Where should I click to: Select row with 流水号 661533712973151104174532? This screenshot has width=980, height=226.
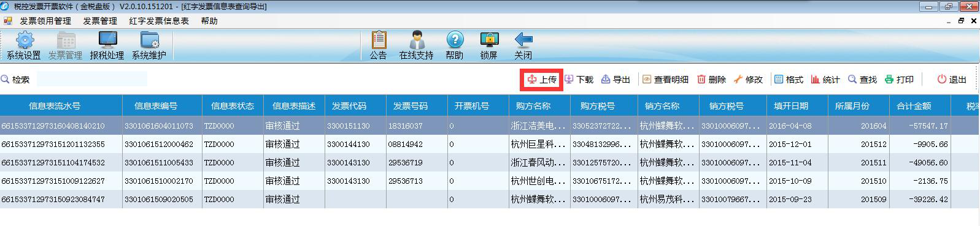click(489, 162)
